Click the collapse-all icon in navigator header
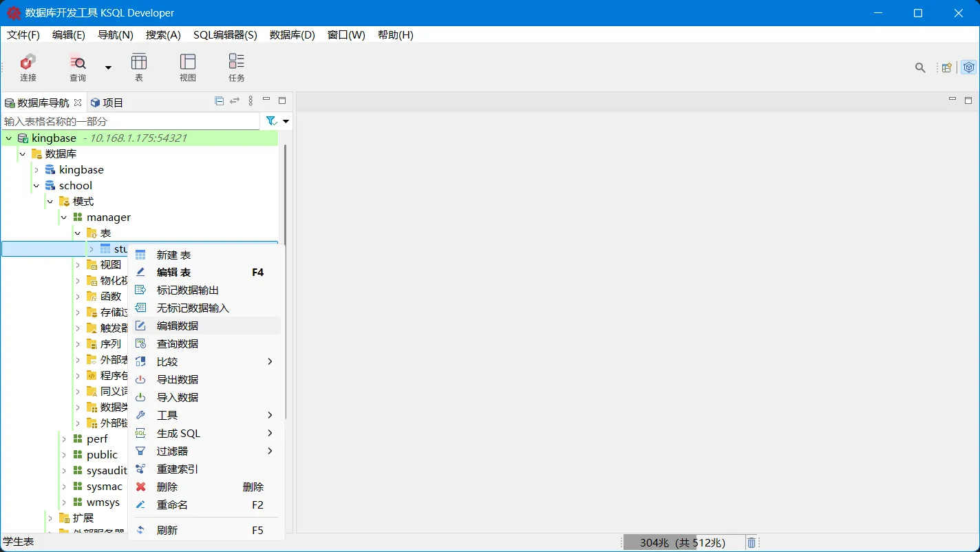Viewport: 980px width, 552px height. [217, 100]
